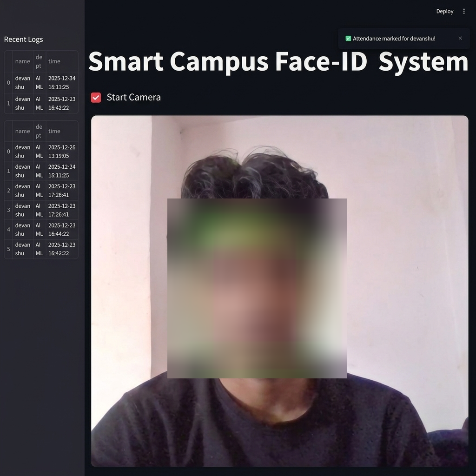Click the live camera feed image

[279, 291]
